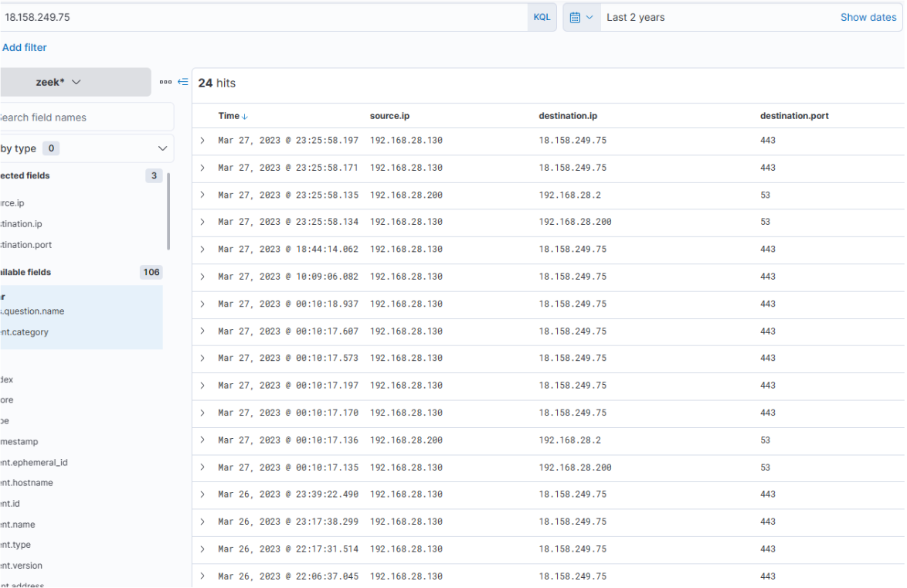Click Add filter link

(25, 48)
